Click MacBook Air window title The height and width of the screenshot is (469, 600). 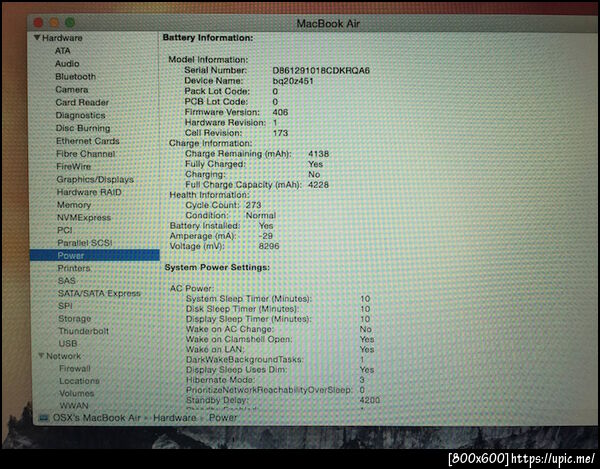click(328, 24)
